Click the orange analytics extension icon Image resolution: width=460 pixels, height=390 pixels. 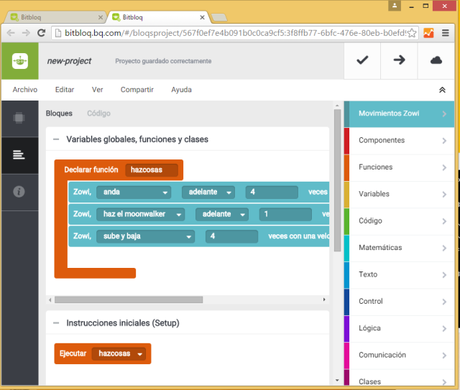(x=429, y=33)
